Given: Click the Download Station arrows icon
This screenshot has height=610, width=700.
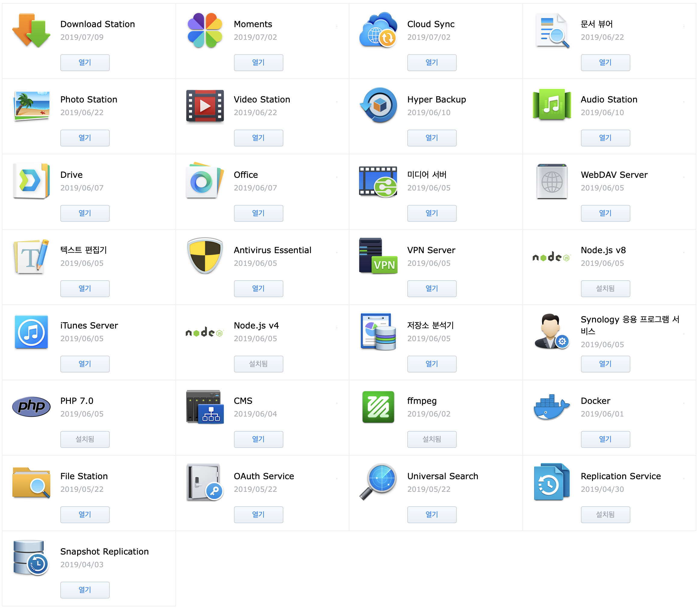Looking at the screenshot, I should [31, 31].
